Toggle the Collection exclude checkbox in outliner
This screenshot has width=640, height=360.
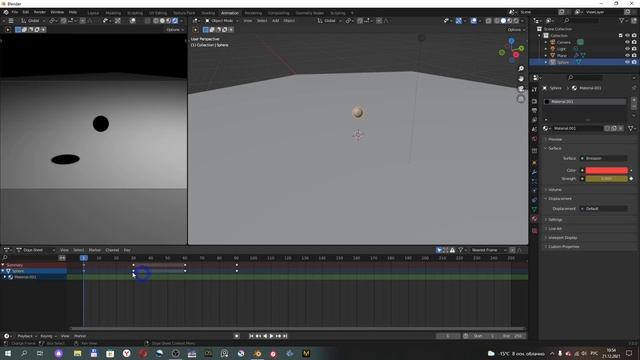[x=621, y=36]
